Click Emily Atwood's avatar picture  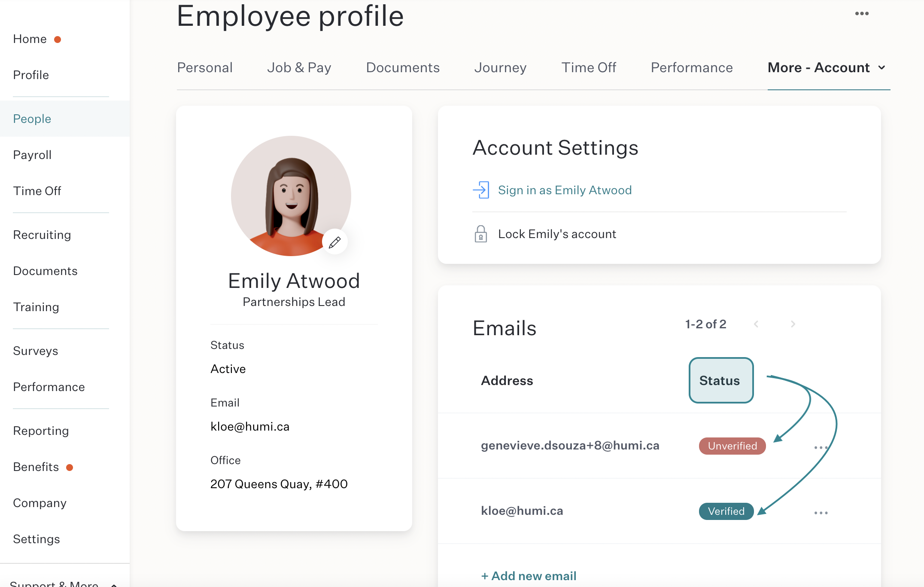click(x=291, y=196)
